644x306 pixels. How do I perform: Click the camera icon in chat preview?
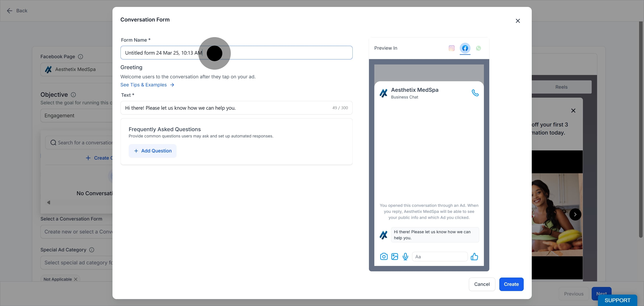pyautogui.click(x=384, y=257)
